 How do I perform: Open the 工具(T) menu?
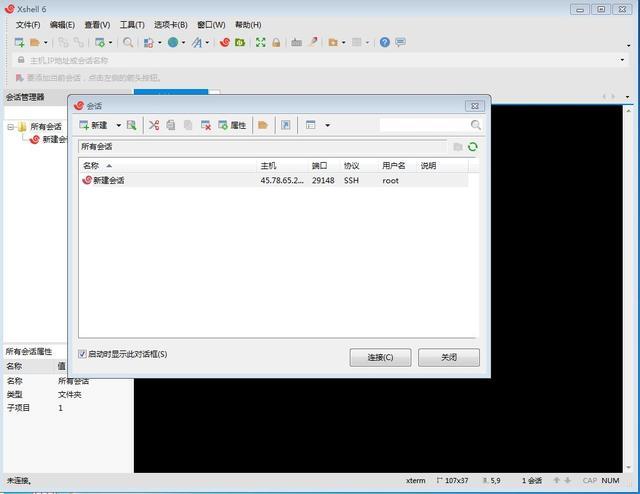point(132,24)
